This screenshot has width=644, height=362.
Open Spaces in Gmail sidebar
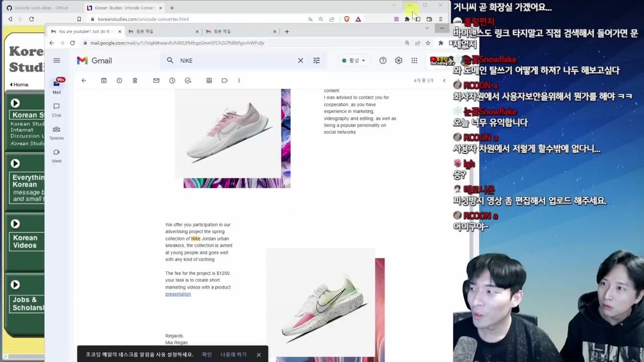click(57, 133)
